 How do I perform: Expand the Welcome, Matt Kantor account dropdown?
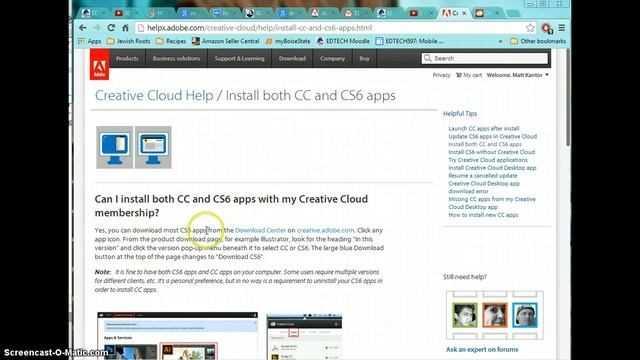pyautogui.click(x=518, y=75)
